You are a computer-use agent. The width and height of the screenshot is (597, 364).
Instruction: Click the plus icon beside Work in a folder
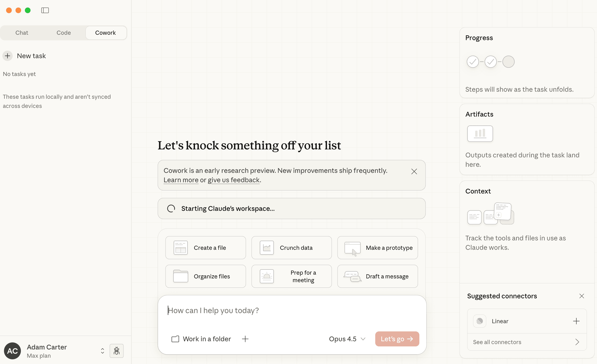(x=245, y=339)
